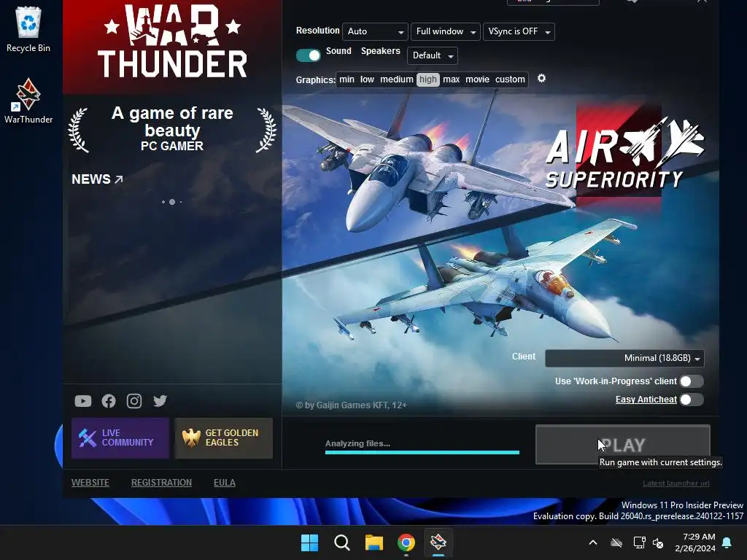Viewport: 747px width, 560px height.
Task: Open notifications bell icon
Action: pyautogui.click(x=727, y=542)
